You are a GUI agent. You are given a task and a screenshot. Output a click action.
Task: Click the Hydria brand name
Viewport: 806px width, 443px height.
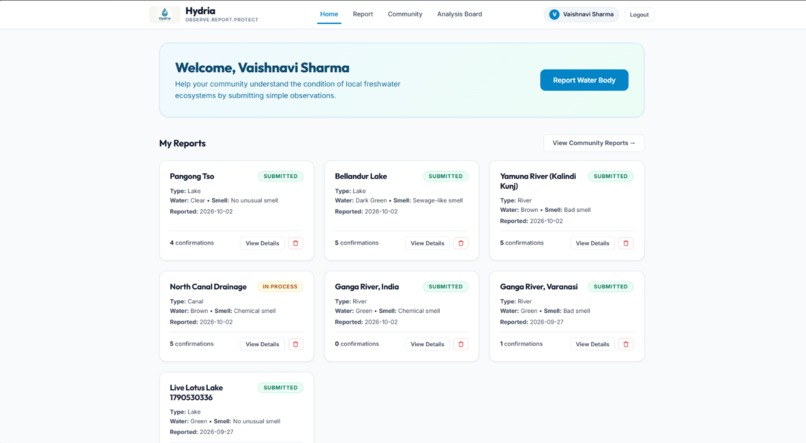tap(200, 11)
